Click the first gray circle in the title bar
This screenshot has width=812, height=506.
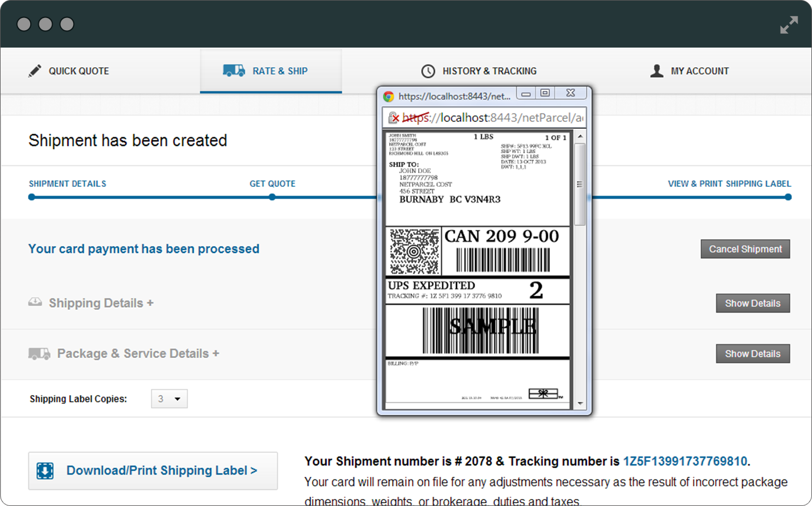click(x=24, y=24)
